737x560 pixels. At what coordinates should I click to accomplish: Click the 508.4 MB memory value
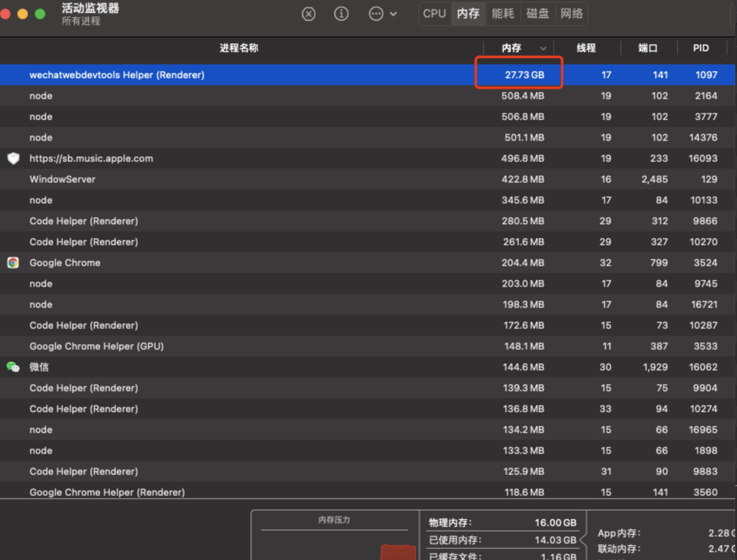tap(523, 96)
